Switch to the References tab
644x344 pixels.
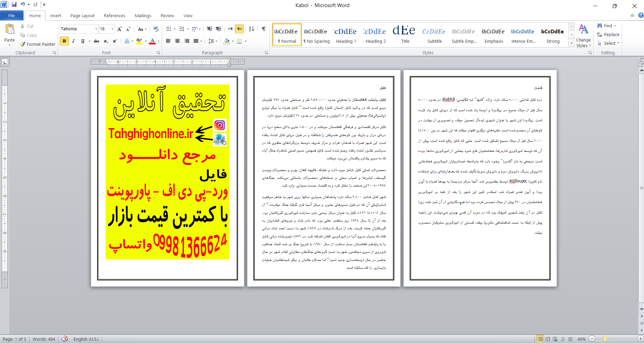pos(115,15)
